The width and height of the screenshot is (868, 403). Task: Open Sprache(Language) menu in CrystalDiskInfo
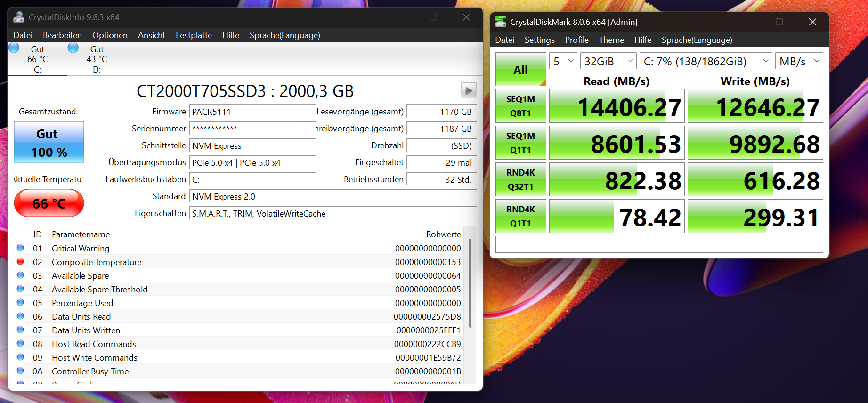285,35
